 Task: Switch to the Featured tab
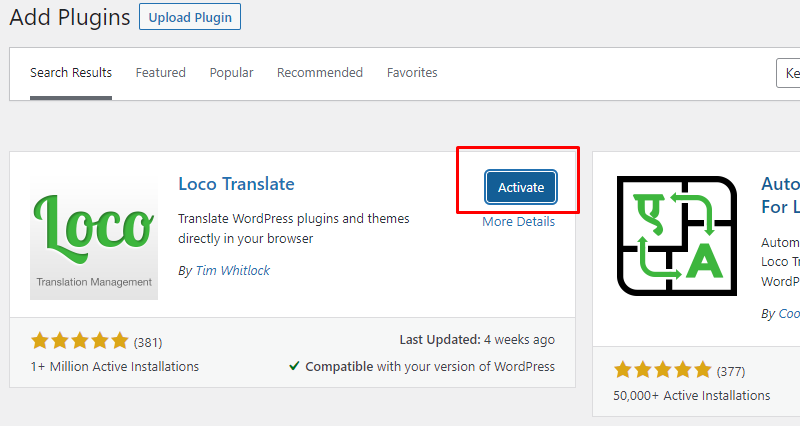tap(161, 72)
